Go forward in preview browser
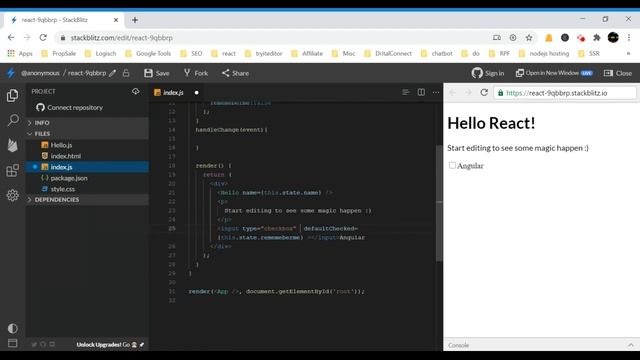Viewport: 640px width, 360px height. click(468, 93)
